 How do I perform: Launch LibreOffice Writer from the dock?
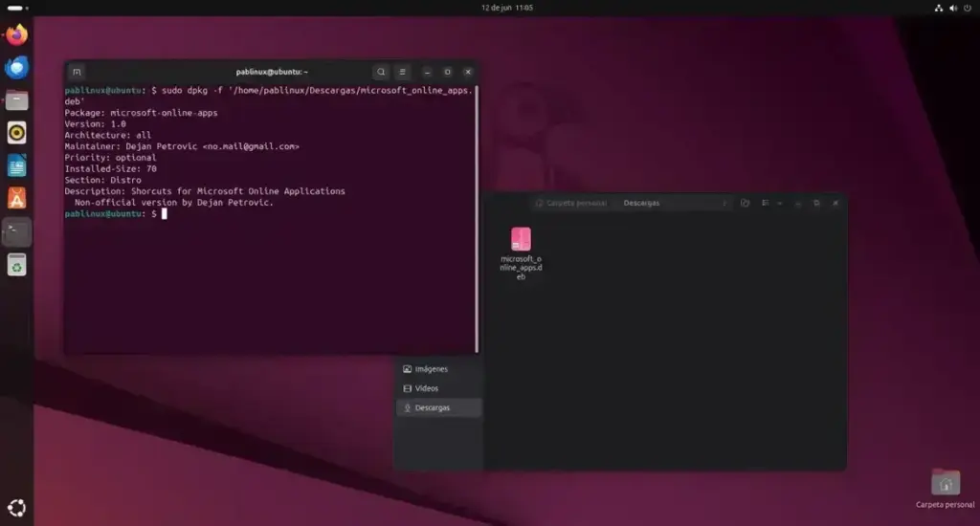tap(17, 166)
